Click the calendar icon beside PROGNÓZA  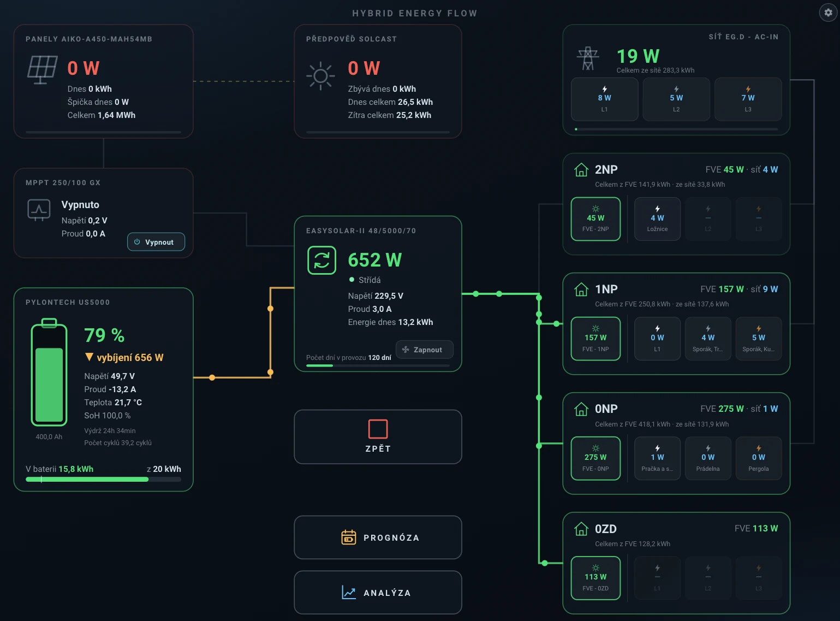tap(349, 537)
